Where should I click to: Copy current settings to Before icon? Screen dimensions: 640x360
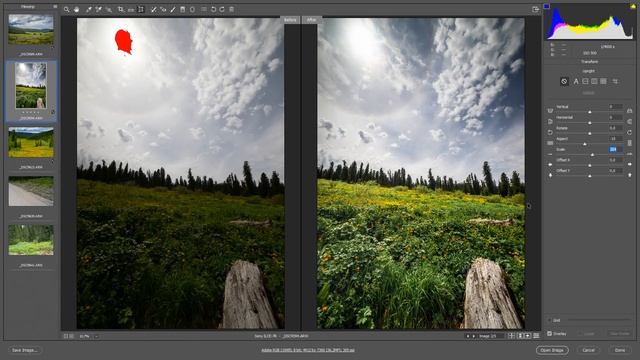coord(528,336)
